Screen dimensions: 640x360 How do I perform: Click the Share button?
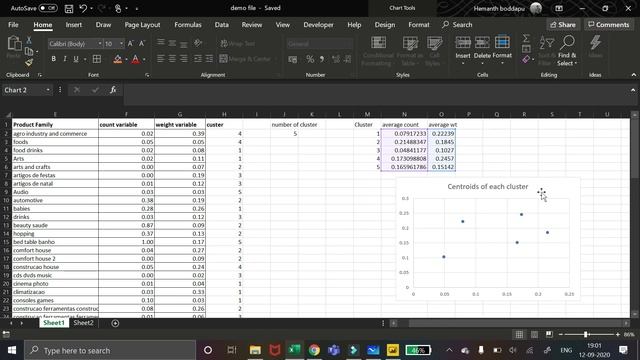tap(563, 25)
